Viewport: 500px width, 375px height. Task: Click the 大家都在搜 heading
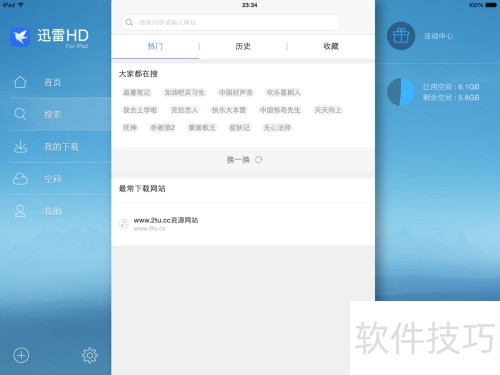[138, 74]
